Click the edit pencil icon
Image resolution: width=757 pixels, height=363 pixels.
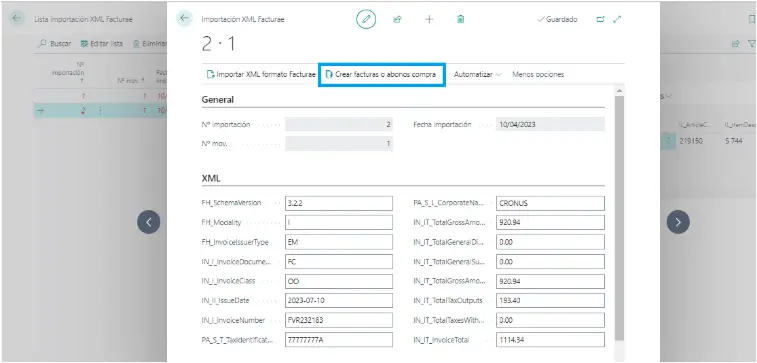(366, 19)
